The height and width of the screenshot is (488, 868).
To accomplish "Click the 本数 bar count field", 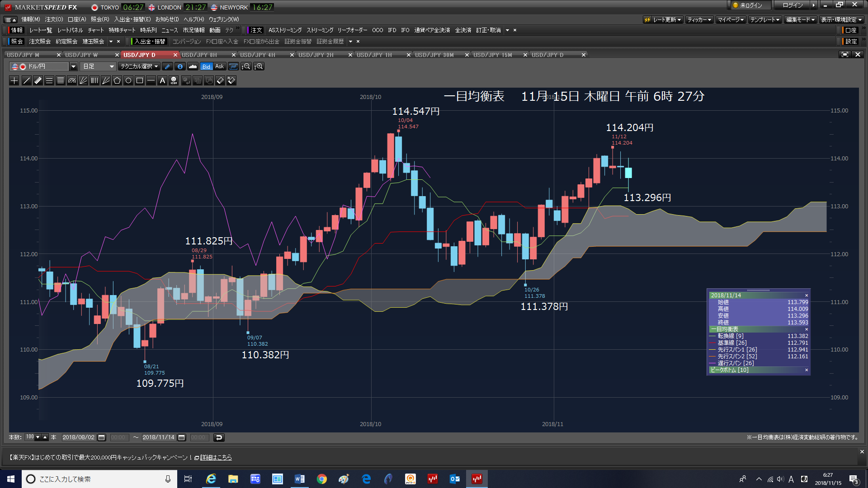I will pos(30,437).
